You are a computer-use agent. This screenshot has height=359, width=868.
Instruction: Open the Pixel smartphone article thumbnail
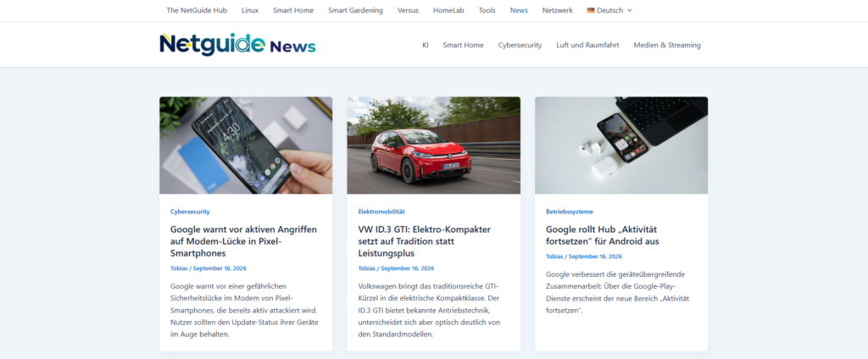pos(246,146)
